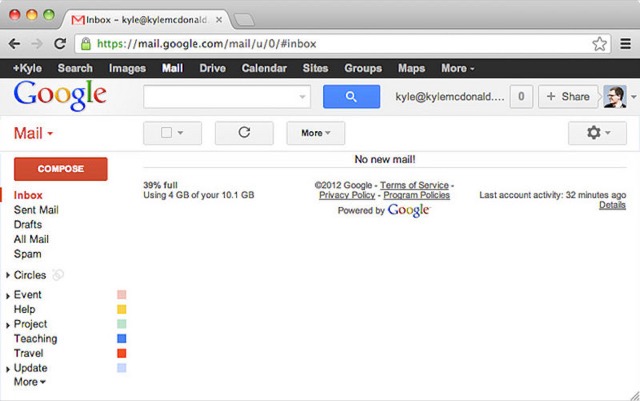Open Search in the Google bar
640x401 pixels.
[75, 68]
